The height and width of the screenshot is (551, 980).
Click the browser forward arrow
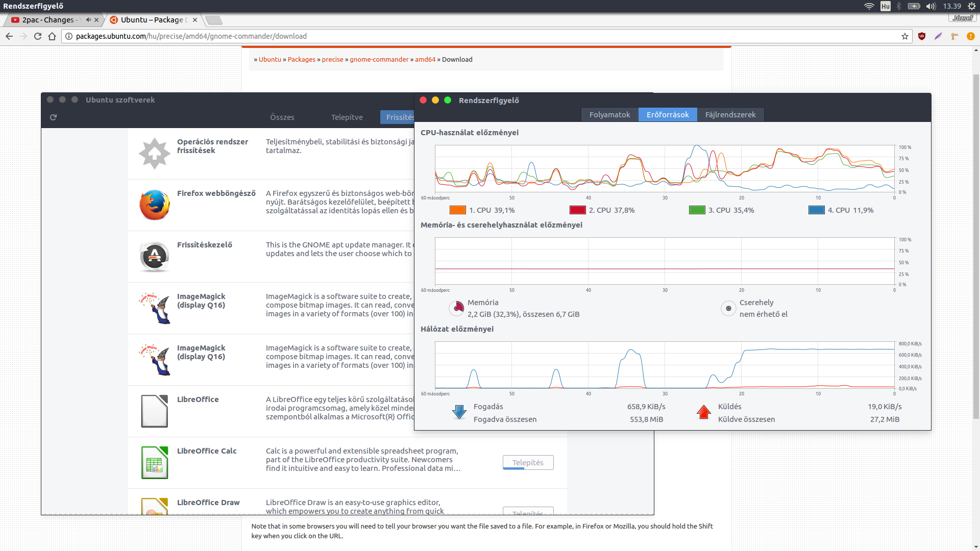[23, 36]
